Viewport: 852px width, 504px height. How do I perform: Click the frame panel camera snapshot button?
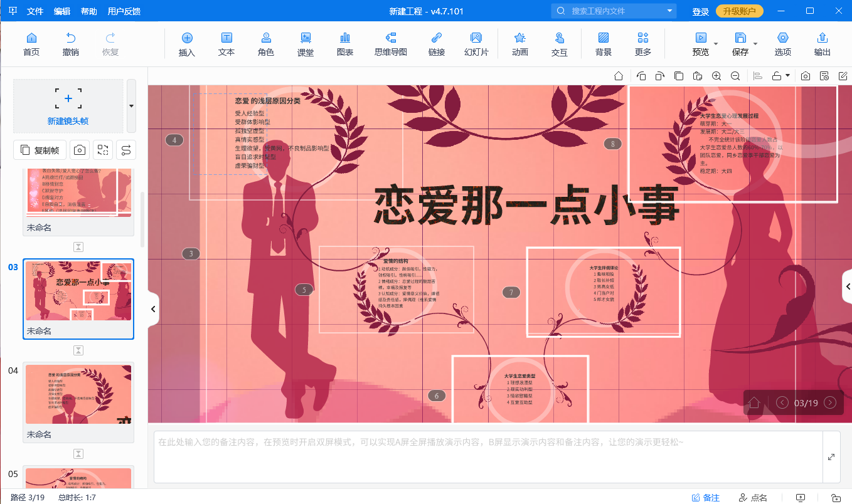(x=80, y=150)
